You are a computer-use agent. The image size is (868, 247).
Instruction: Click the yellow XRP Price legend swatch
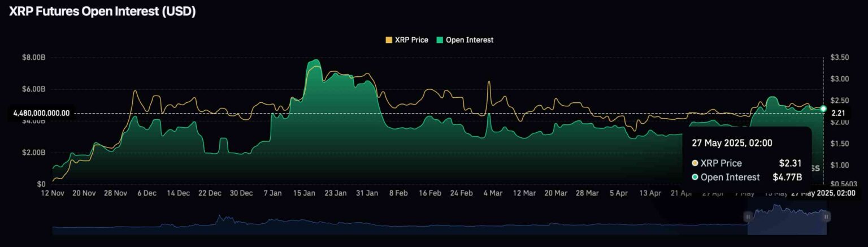pyautogui.click(x=389, y=40)
